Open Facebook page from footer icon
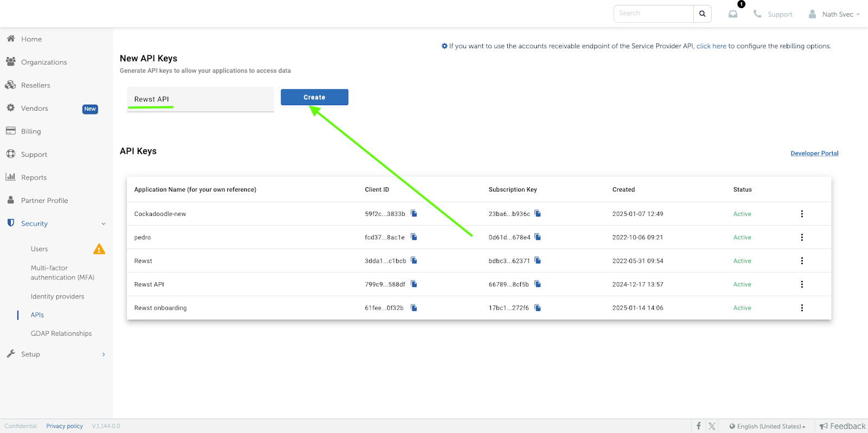 pyautogui.click(x=699, y=426)
